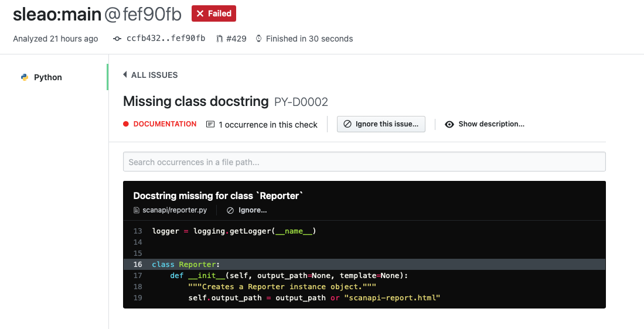Click the pull request icon beside #429

[219, 39]
